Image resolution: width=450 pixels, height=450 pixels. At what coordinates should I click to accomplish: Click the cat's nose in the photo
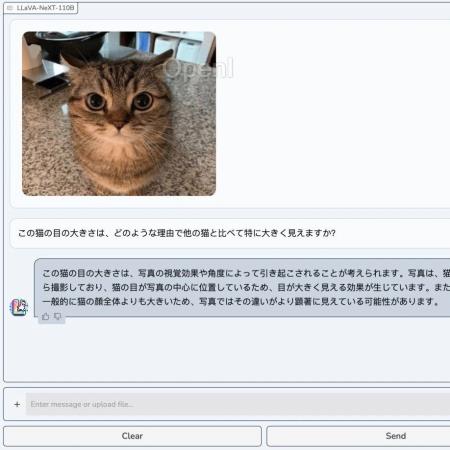[119, 126]
